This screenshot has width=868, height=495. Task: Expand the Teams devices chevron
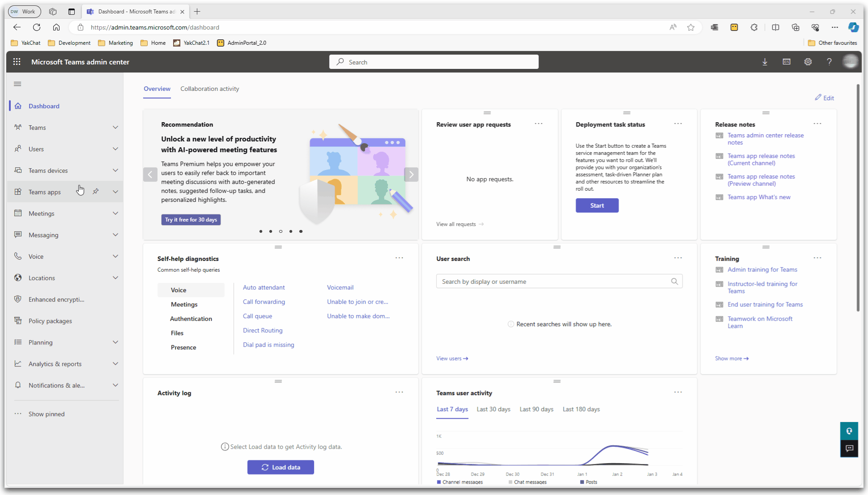pyautogui.click(x=115, y=170)
